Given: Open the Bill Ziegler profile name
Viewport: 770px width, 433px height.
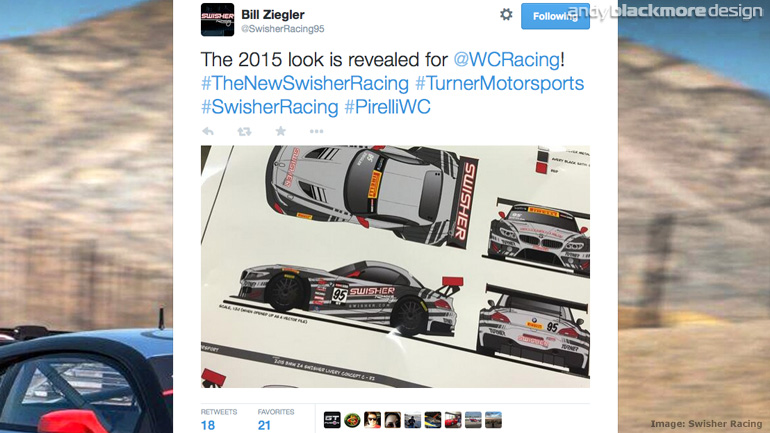Looking at the screenshot, I should click(x=273, y=15).
